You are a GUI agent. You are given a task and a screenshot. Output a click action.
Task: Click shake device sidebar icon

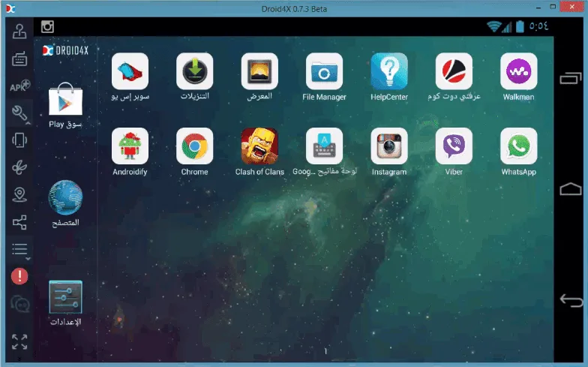[x=19, y=140]
